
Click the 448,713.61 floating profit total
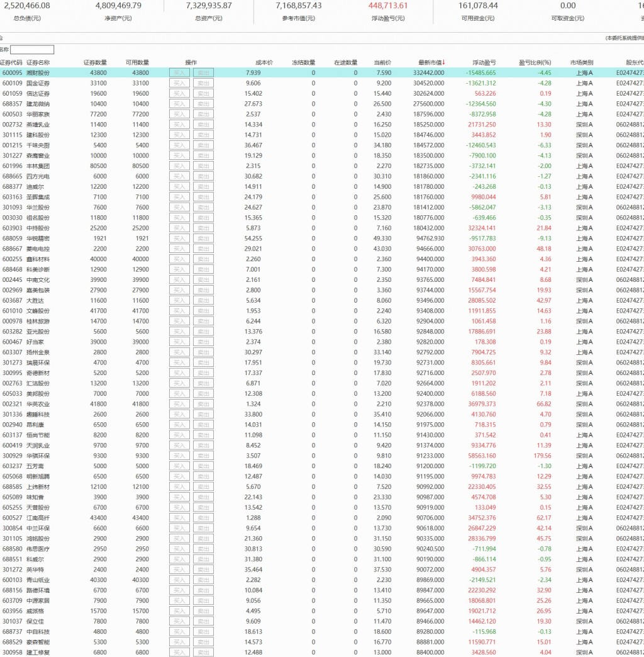click(x=388, y=6)
